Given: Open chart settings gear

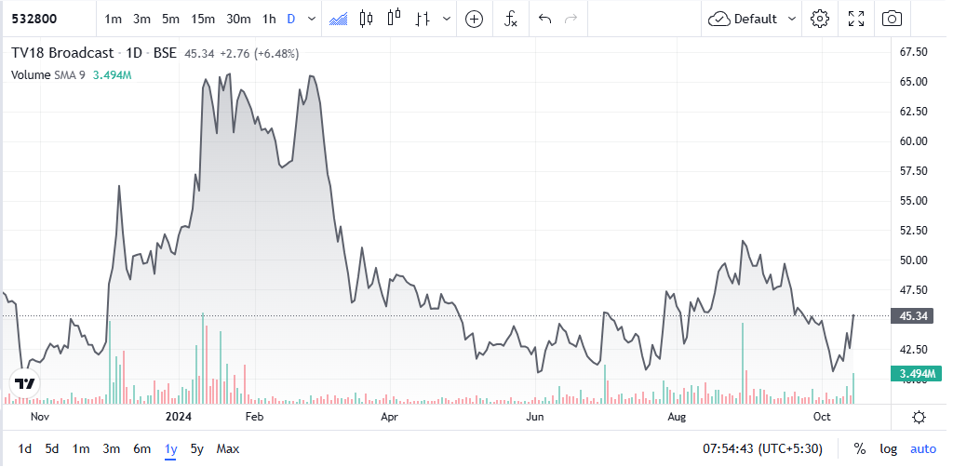Looking at the screenshot, I should (819, 19).
